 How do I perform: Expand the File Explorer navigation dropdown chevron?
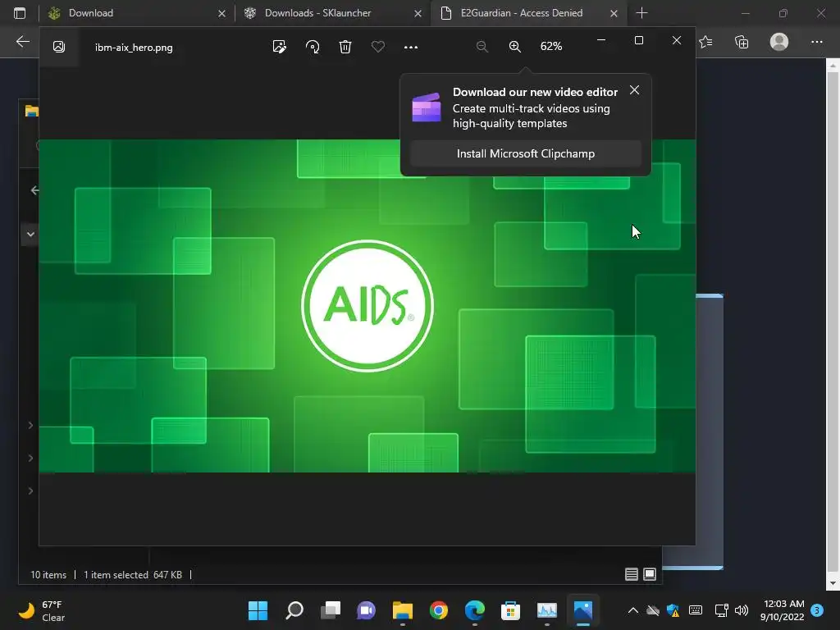30,234
